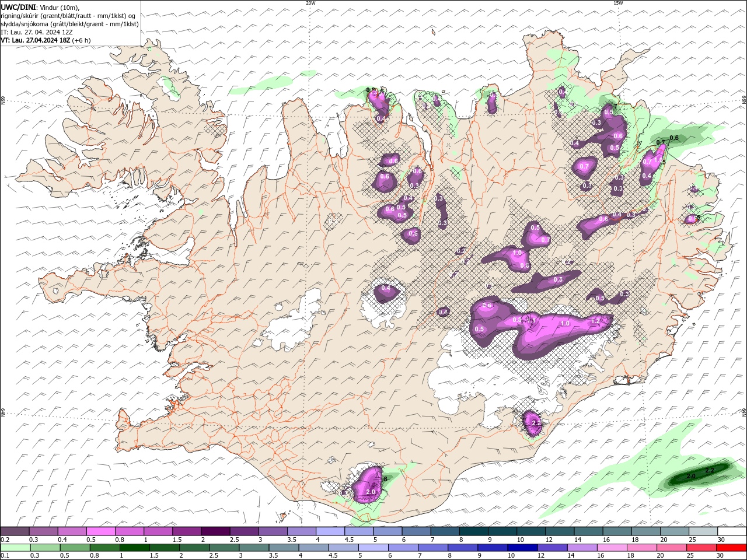Click the "rigning/skúrir" legend description line

click(x=68, y=16)
